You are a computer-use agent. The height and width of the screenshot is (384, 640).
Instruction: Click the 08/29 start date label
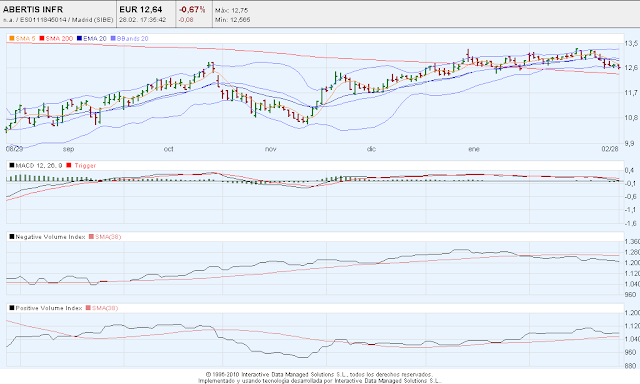(x=14, y=149)
